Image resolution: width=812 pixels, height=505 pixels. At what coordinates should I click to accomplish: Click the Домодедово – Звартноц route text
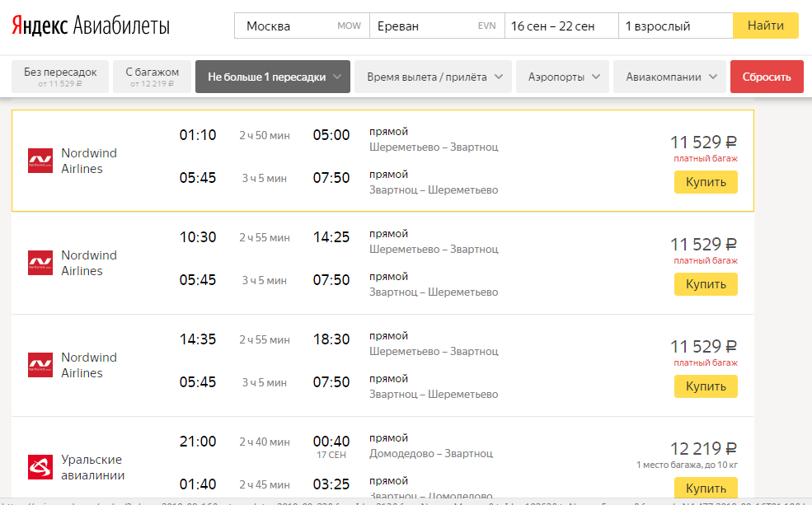click(431, 454)
